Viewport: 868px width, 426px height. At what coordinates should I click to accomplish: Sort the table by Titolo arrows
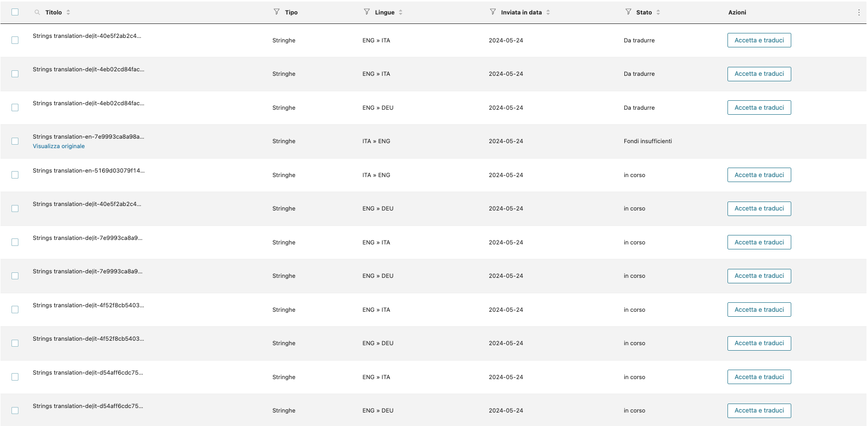68,12
